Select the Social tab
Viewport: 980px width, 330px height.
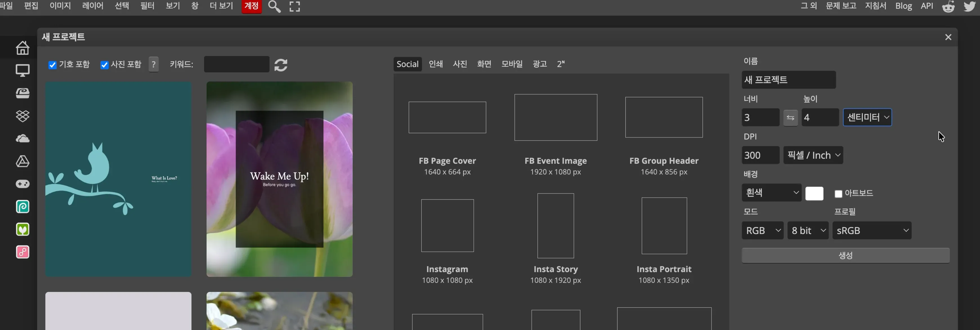click(408, 64)
